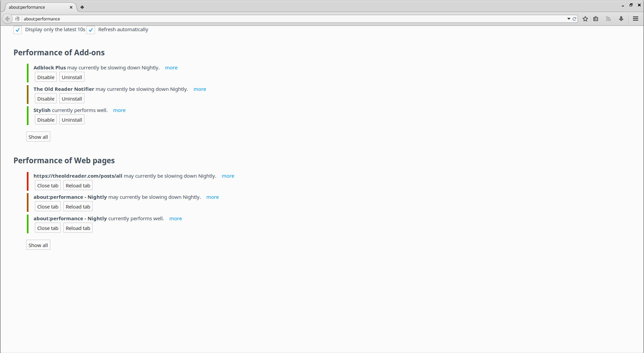This screenshot has width=644, height=353.
Task: Open URL bar history dropdown arrow
Action: pos(569,19)
